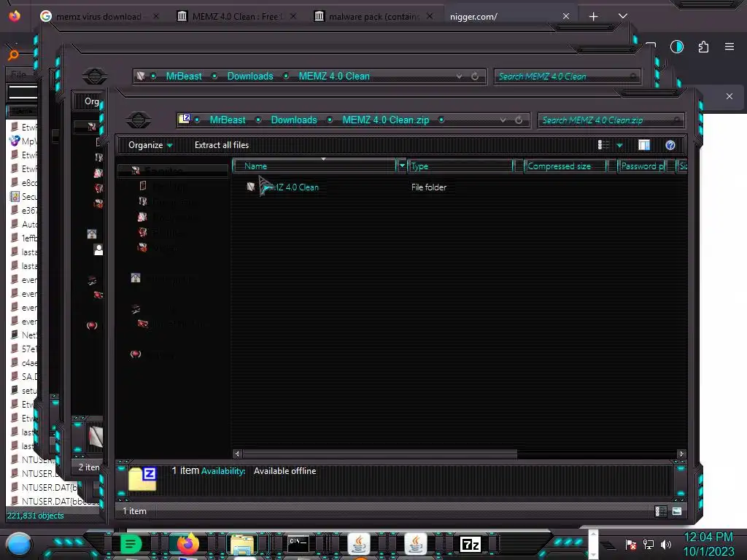747x560 pixels.
Task: Click the horizontal scrollbar in file list
Action: [379, 454]
